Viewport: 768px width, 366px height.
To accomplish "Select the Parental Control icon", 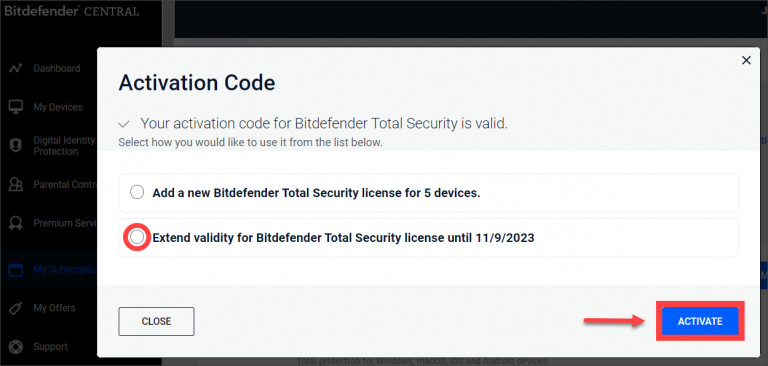I will click(x=16, y=185).
